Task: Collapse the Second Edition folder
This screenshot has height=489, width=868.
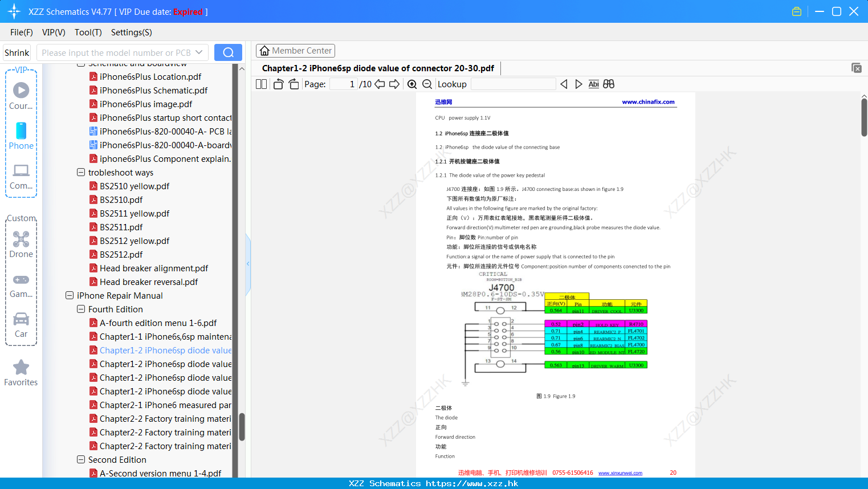Action: point(81,459)
